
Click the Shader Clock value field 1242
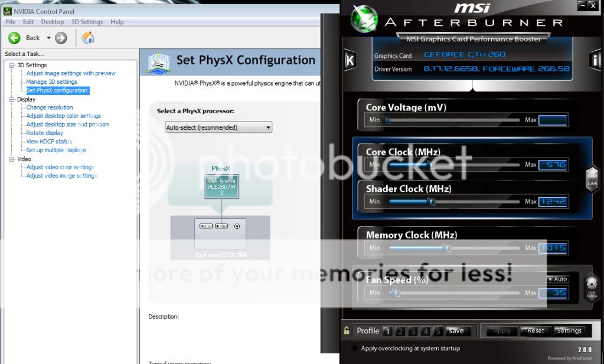click(553, 201)
